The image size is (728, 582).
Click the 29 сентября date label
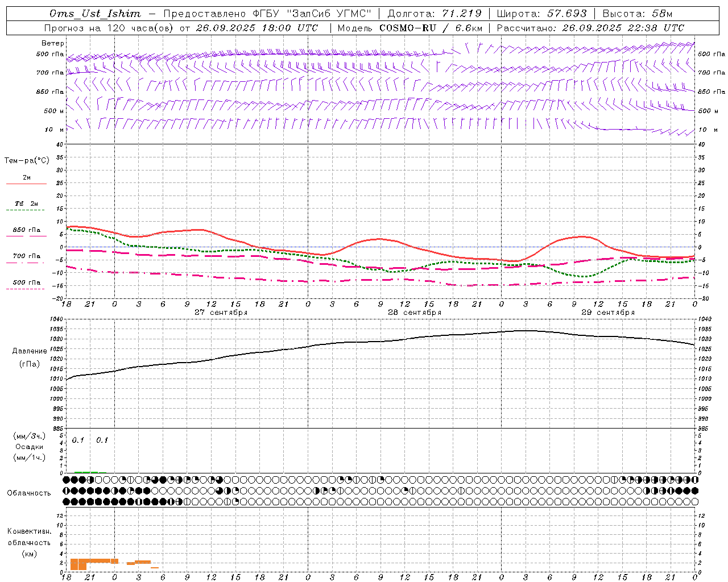point(607,313)
